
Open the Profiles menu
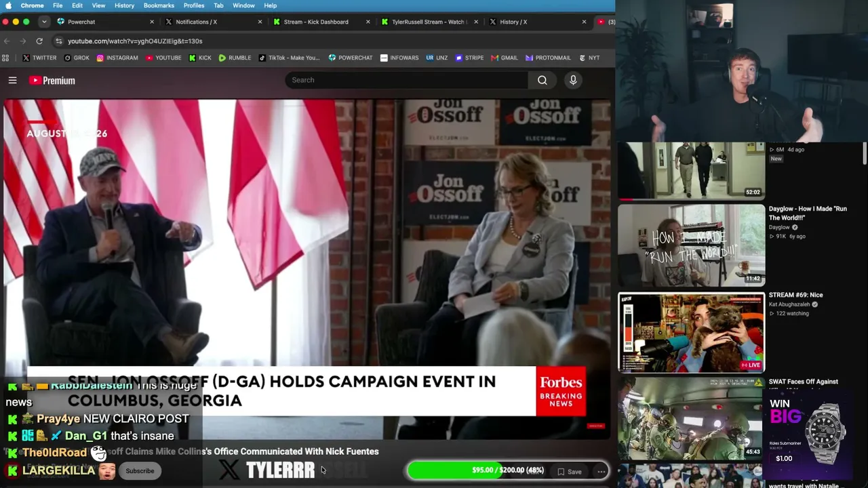point(194,5)
